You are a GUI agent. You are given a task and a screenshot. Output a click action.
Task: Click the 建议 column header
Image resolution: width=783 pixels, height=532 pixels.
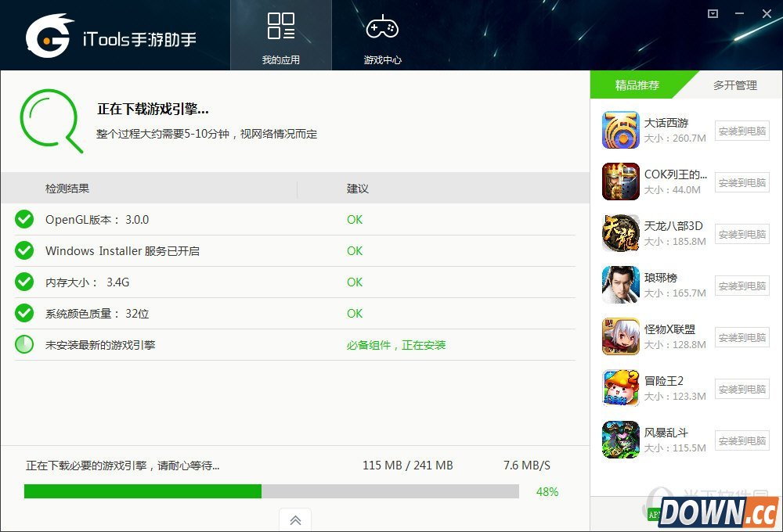pos(358,189)
